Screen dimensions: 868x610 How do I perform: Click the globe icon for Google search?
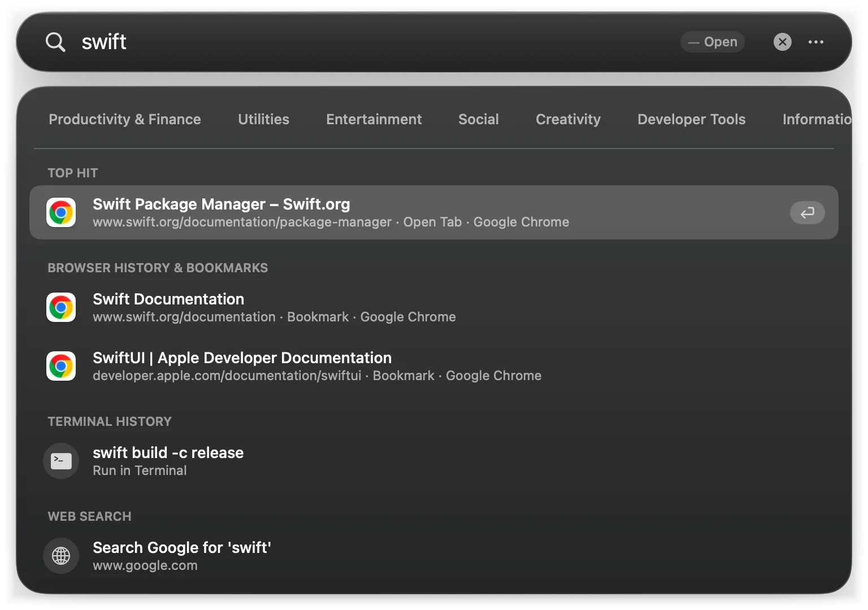[x=61, y=556]
